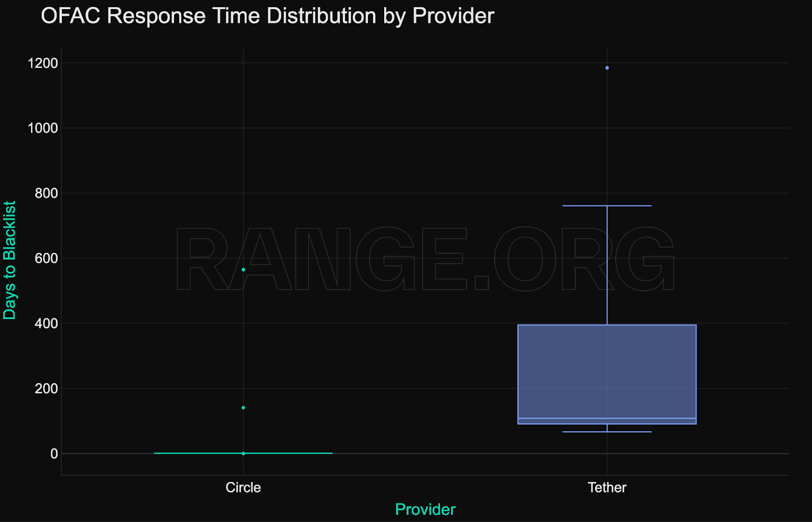Click the y-axis tick label '1000'
812x522 pixels.
43,128
